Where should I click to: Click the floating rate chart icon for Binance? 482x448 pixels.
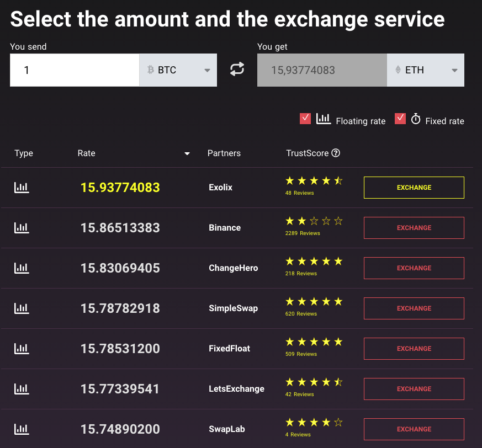click(22, 228)
